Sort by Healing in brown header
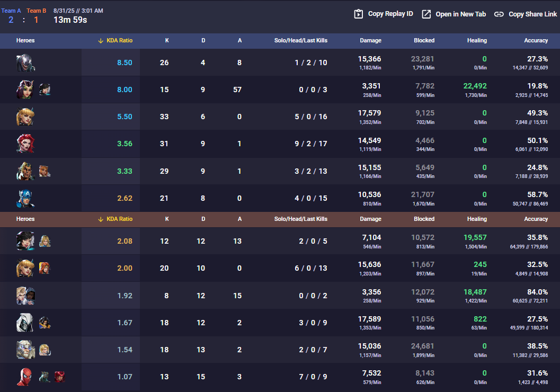This screenshot has width=560, height=392. [477, 219]
